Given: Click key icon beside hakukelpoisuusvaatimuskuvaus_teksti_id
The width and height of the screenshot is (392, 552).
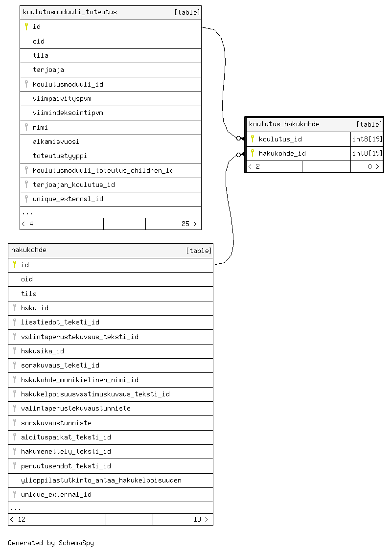Looking at the screenshot, I should pos(15,393).
